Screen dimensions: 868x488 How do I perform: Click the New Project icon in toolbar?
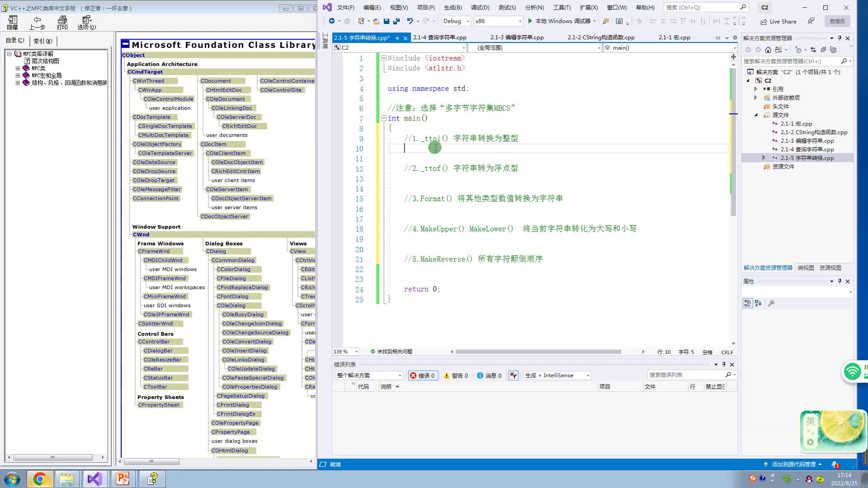coord(361,21)
